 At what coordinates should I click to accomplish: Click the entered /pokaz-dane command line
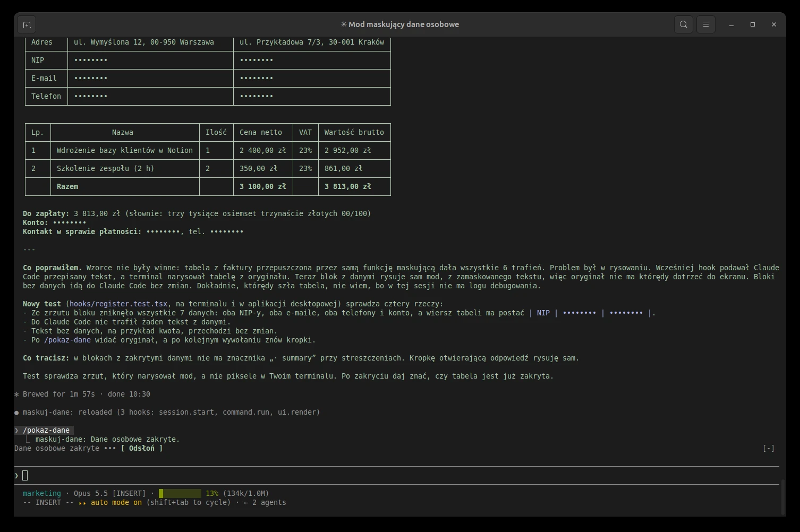44,430
